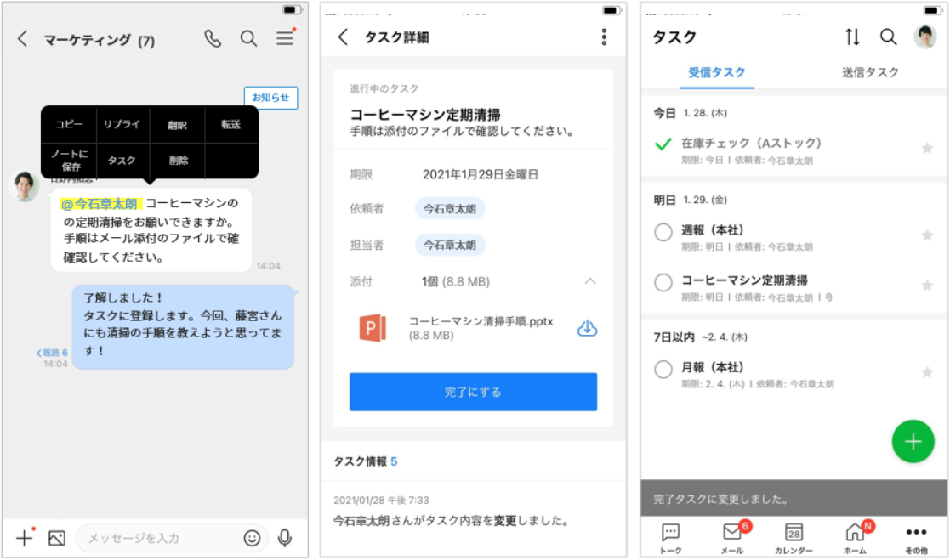Tap the green add task button
Viewport: 950px width, 560px height.
tap(913, 442)
